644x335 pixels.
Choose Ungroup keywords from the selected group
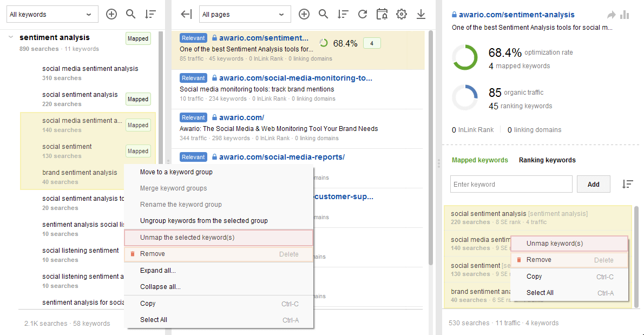219,221
